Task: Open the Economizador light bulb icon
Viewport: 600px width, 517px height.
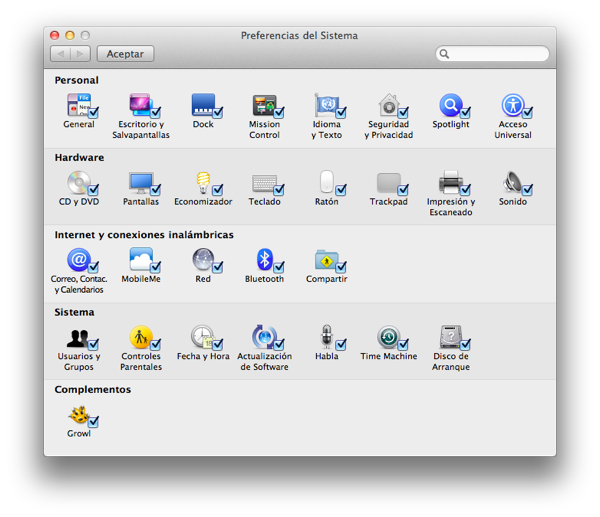Action: [x=203, y=182]
